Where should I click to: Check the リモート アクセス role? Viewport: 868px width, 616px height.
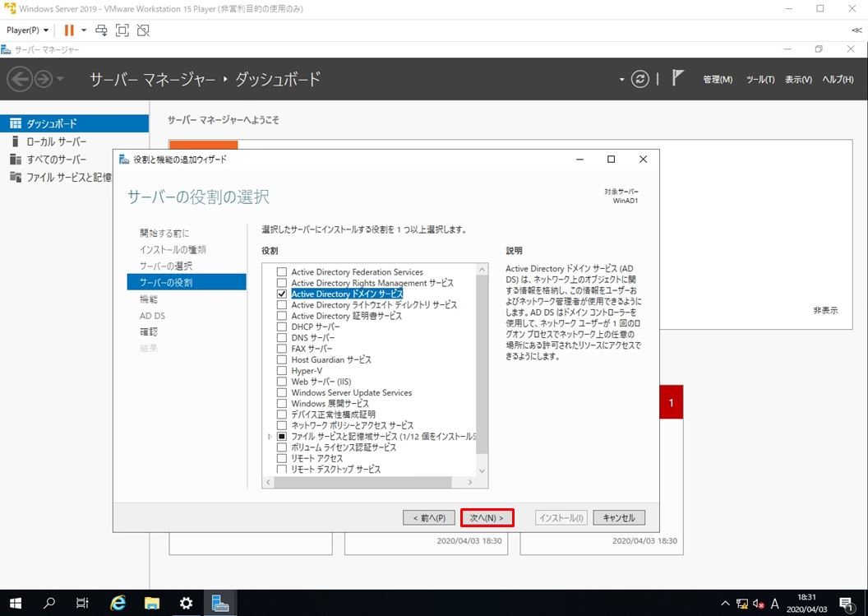[282, 458]
